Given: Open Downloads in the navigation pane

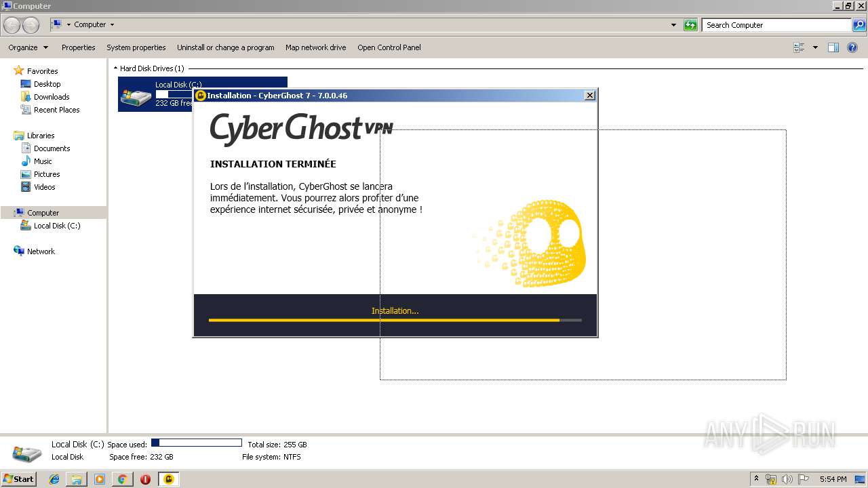Looking at the screenshot, I should coord(52,97).
